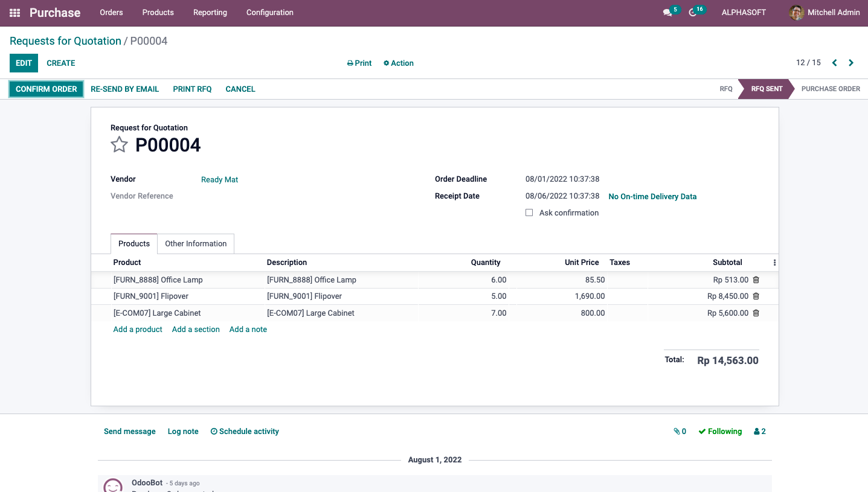Go to next record arrow
The height and width of the screenshot is (492, 868).
point(851,63)
